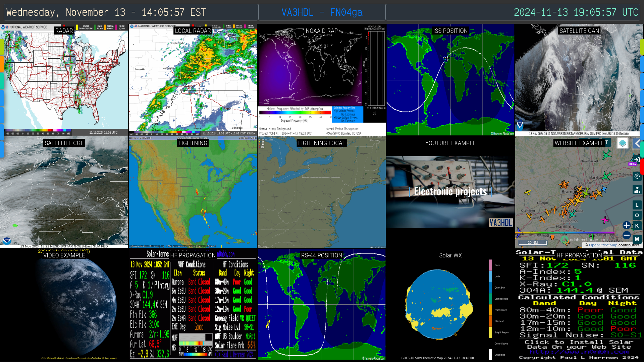Click the login arrow icon with BETA badge
The width and height of the screenshot is (644, 362).
click(x=636, y=160)
